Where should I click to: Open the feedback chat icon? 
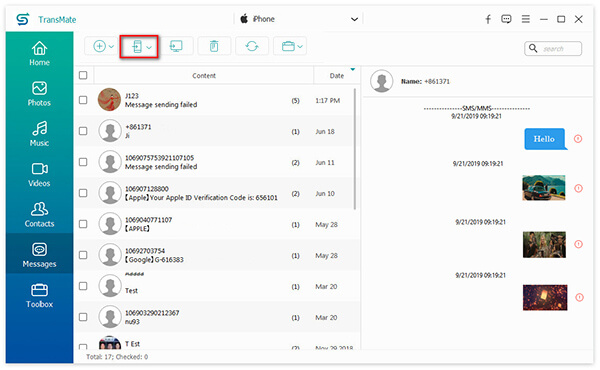[x=506, y=19]
